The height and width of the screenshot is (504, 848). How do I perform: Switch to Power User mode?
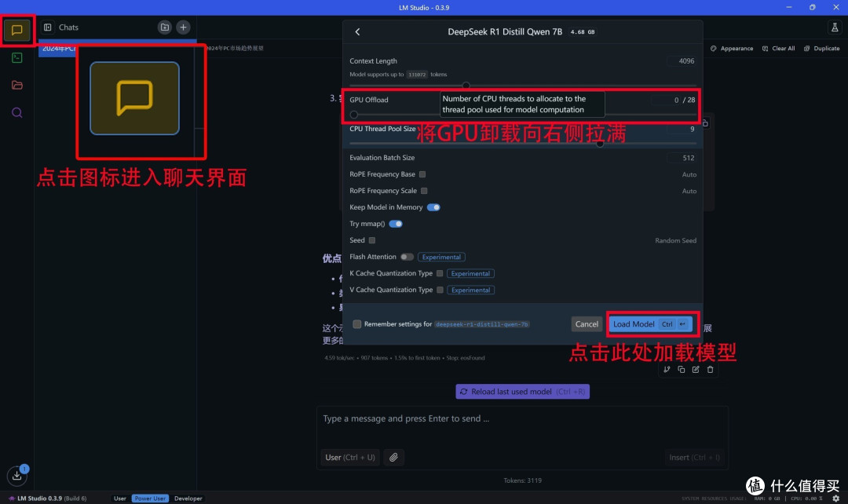(150, 498)
